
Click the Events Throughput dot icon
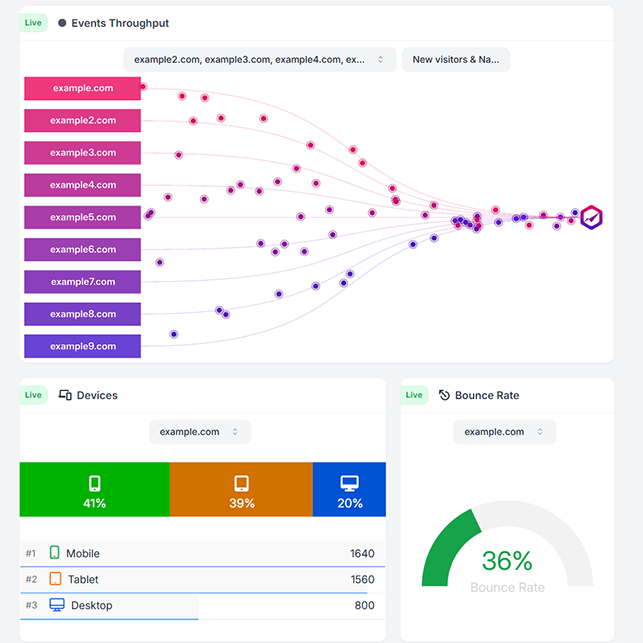click(62, 23)
